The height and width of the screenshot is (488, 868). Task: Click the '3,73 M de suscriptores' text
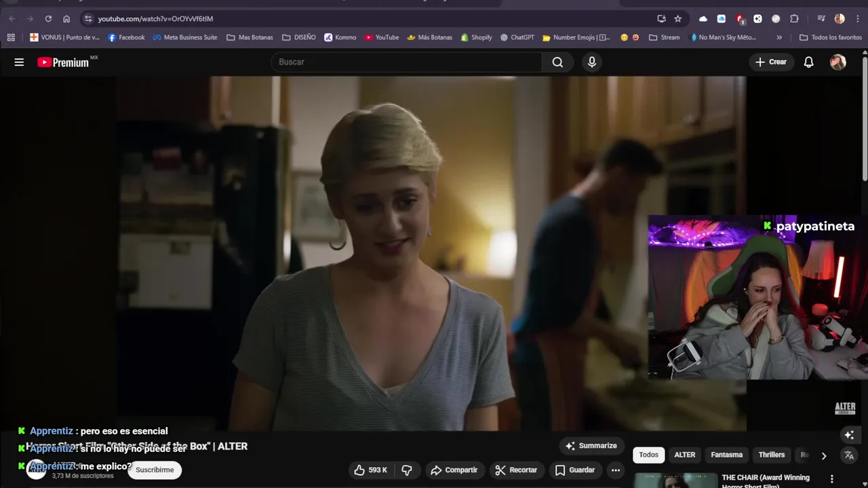tap(83, 476)
